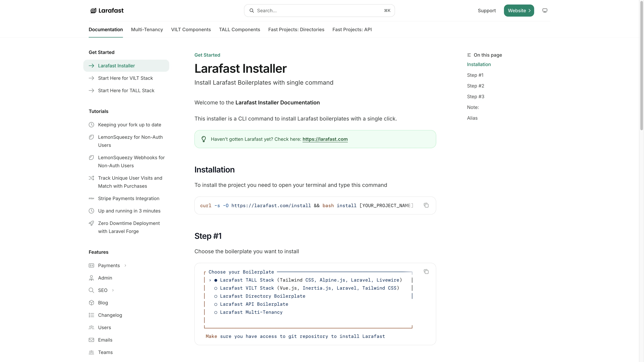Open Keeping your fork up to date tutorial

(129, 125)
